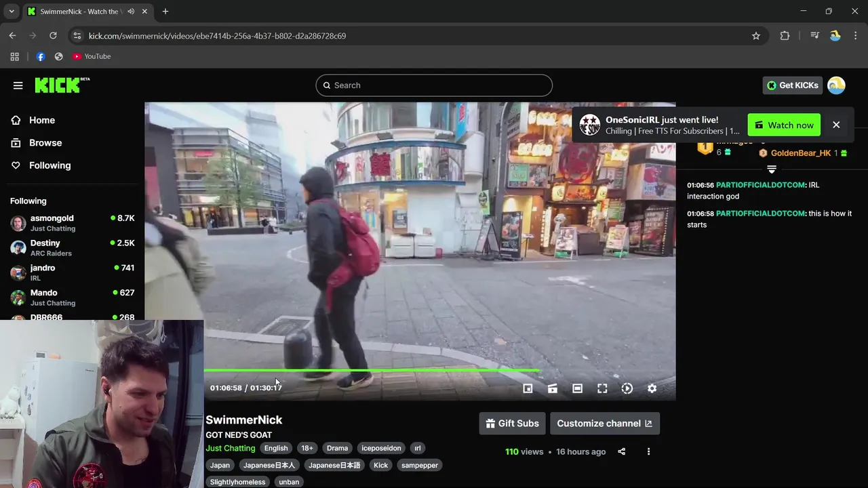Open Destiny channel from Following list
The image size is (868, 488).
(x=72, y=248)
